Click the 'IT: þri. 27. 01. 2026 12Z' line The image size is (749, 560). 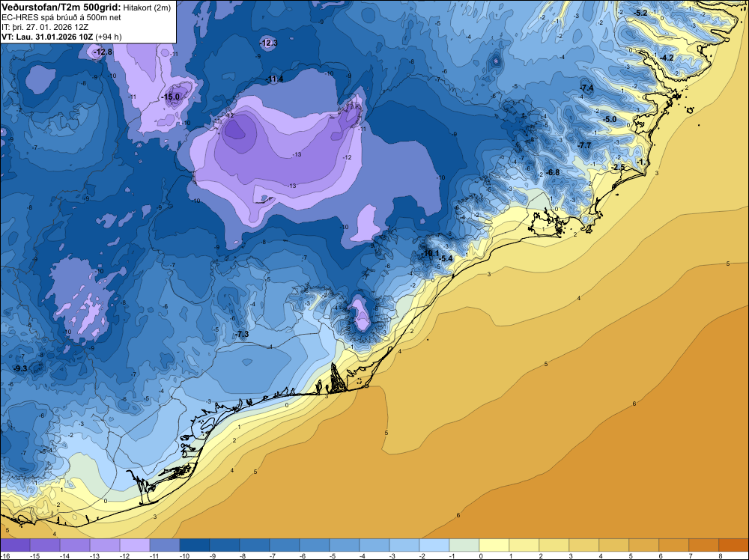[45, 27]
